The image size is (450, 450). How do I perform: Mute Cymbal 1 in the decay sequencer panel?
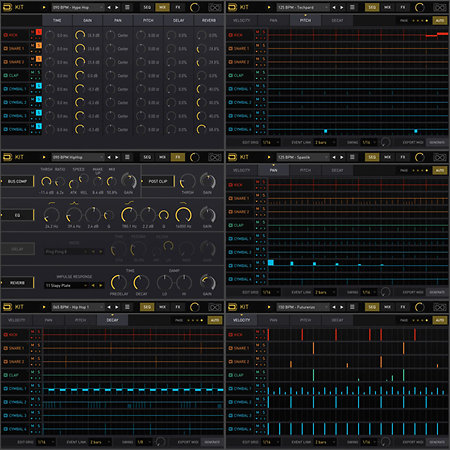pyautogui.click(x=33, y=385)
